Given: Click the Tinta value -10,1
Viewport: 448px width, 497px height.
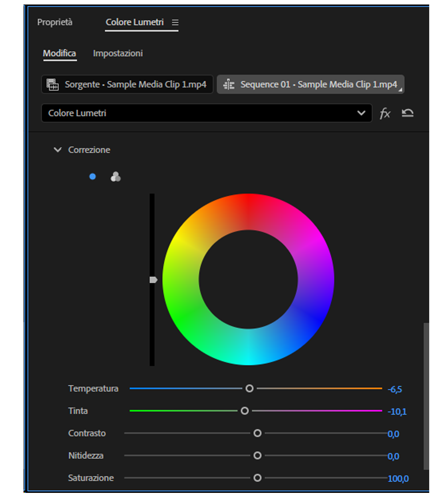Looking at the screenshot, I should 397,411.
